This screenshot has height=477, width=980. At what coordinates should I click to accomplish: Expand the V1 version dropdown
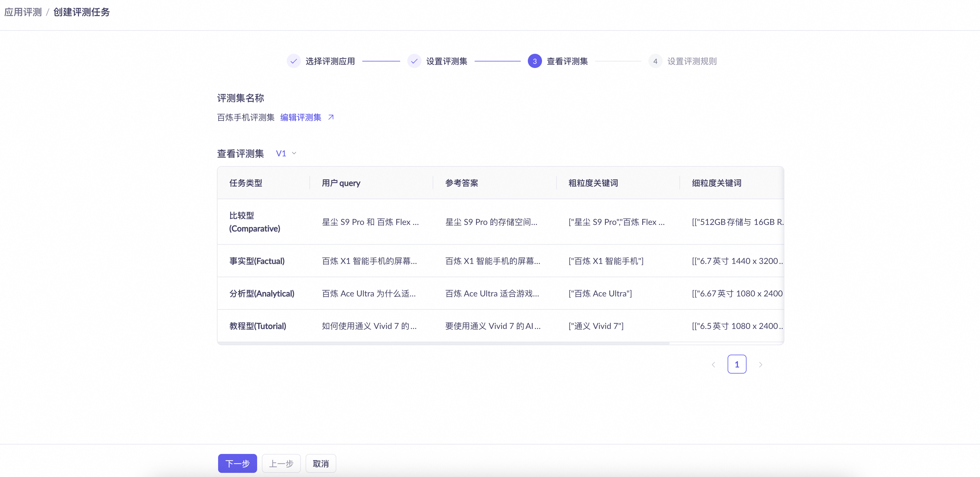281,153
